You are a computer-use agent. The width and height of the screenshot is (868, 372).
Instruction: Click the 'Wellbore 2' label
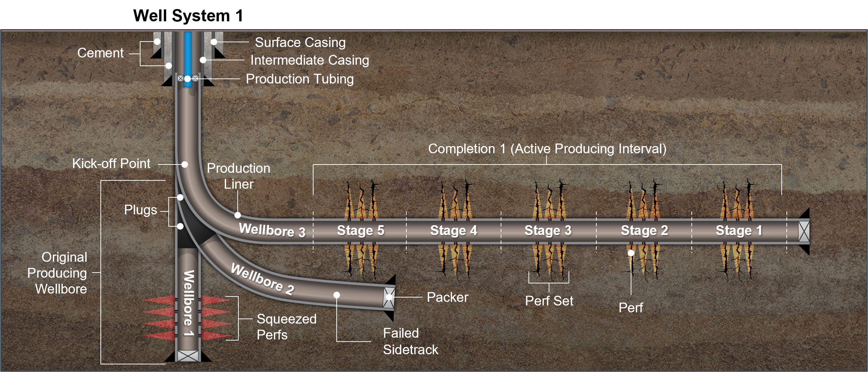(x=263, y=279)
